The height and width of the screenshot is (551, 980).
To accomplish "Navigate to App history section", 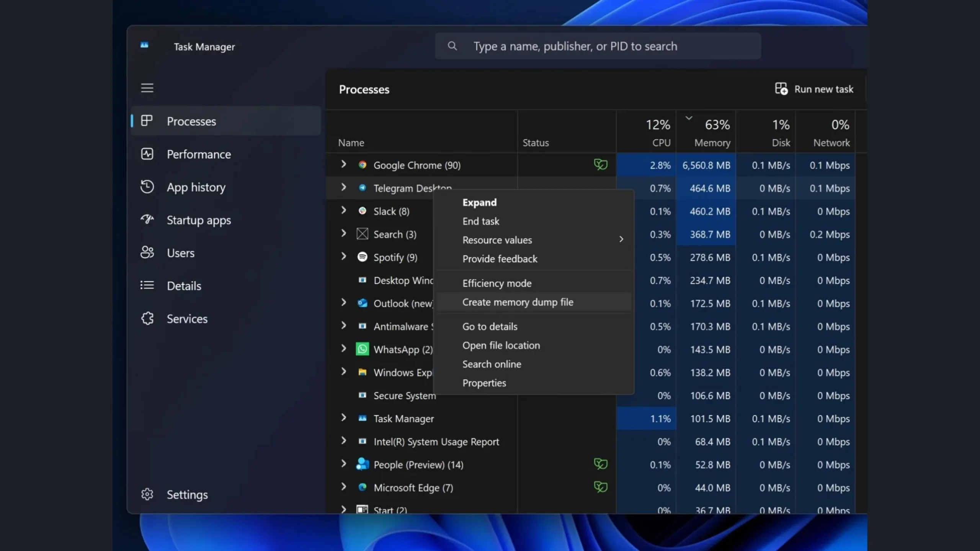I will (196, 187).
